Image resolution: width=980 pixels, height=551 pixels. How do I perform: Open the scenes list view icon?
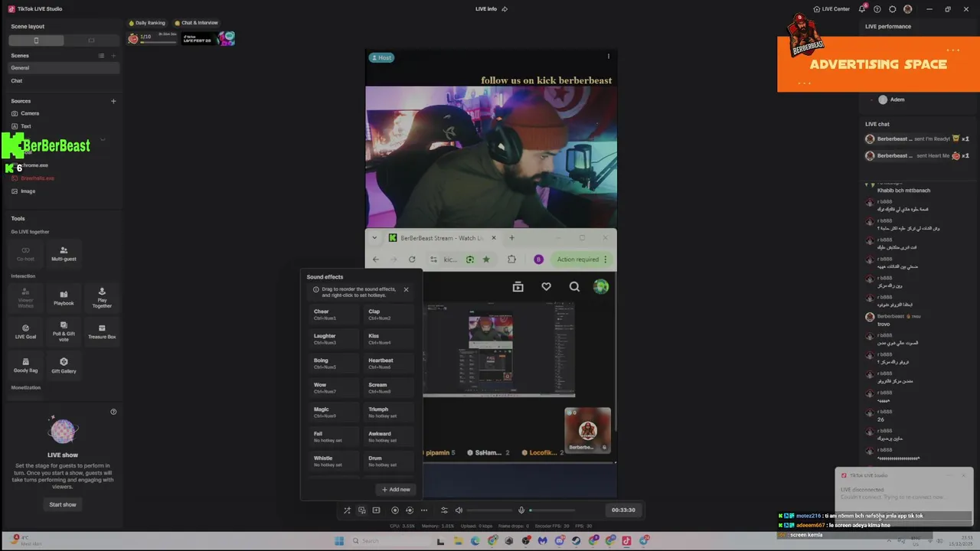coord(101,56)
